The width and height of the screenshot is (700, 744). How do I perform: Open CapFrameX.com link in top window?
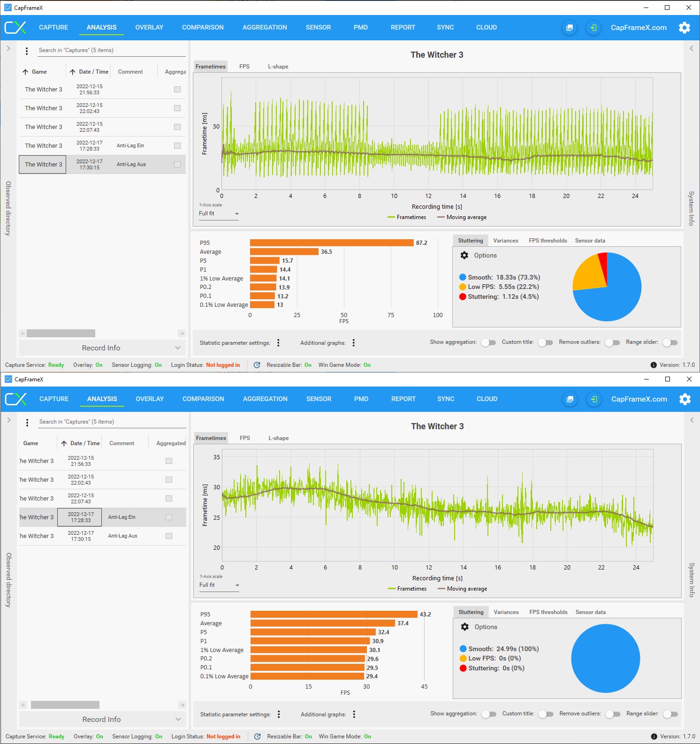click(x=639, y=28)
